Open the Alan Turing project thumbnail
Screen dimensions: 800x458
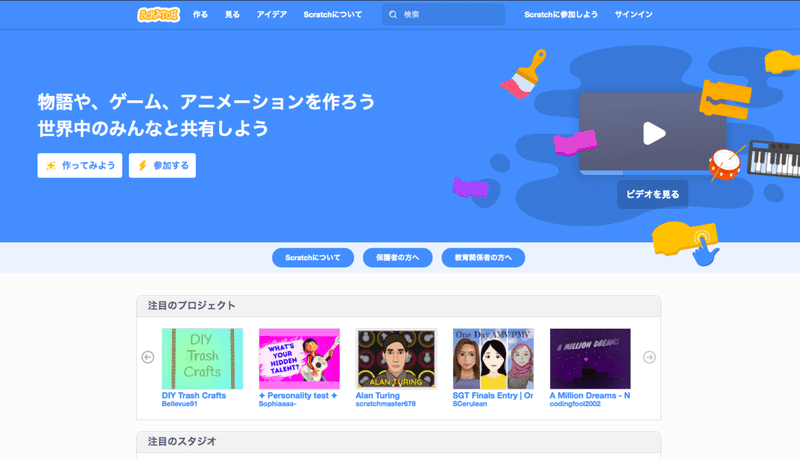396,359
